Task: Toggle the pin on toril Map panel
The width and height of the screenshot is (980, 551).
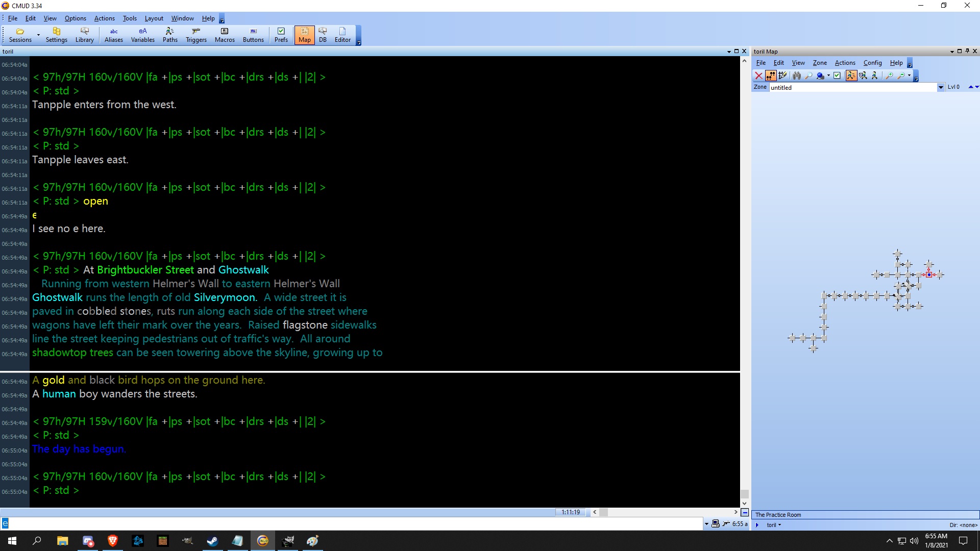Action: tap(967, 51)
